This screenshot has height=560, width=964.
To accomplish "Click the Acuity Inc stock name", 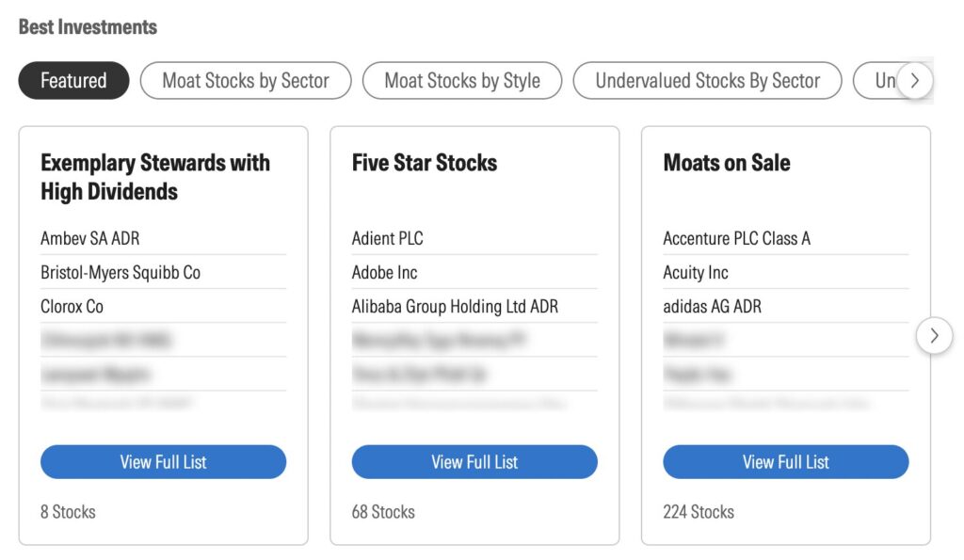I will click(695, 272).
